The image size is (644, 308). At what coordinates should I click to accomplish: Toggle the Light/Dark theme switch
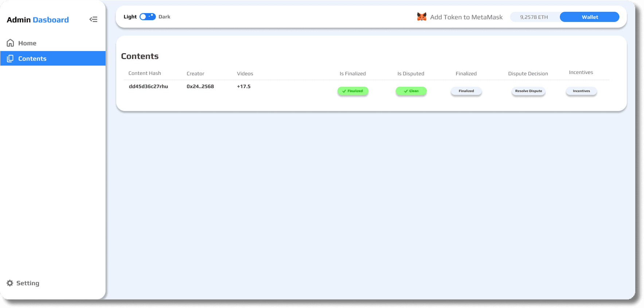click(148, 17)
